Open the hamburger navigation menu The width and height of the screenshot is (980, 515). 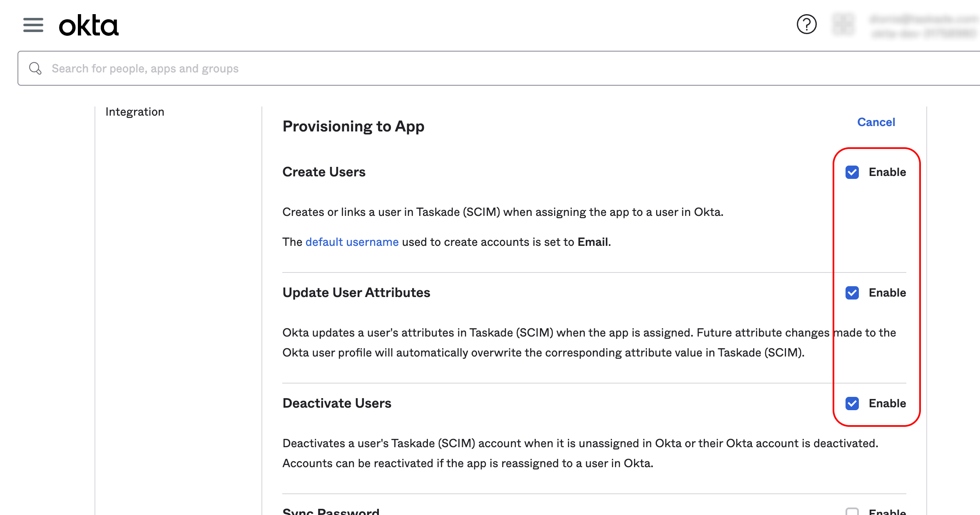click(x=33, y=25)
